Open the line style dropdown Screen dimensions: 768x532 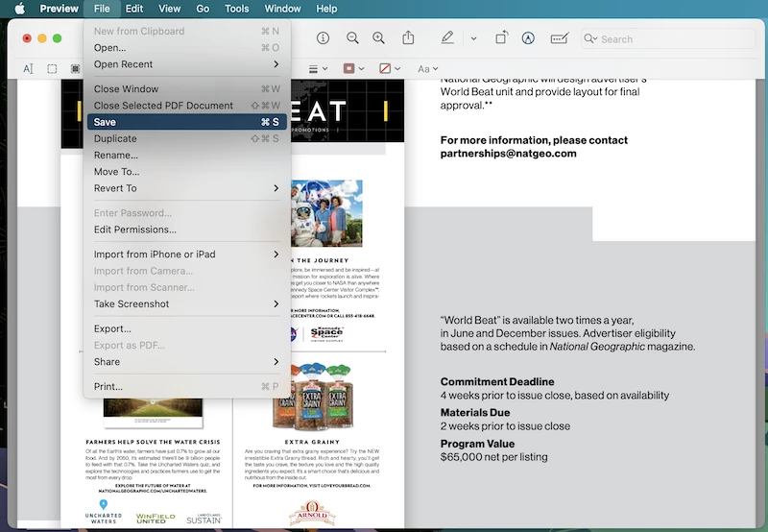click(x=318, y=69)
